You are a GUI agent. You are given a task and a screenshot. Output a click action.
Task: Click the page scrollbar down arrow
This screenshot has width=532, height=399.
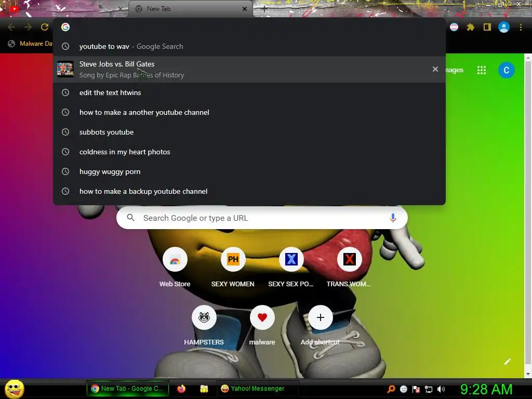(x=528, y=374)
